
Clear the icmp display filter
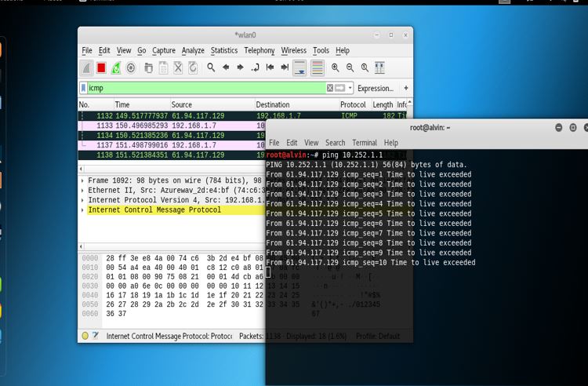329,88
